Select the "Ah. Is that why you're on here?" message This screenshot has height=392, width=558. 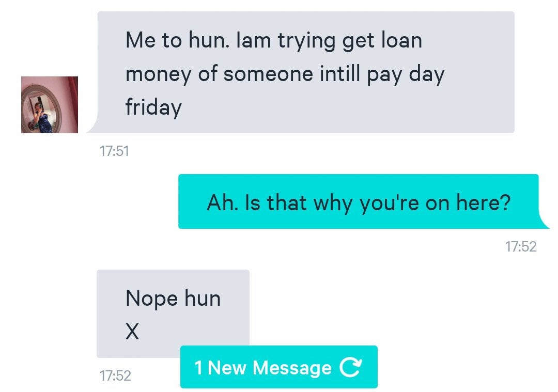click(359, 201)
